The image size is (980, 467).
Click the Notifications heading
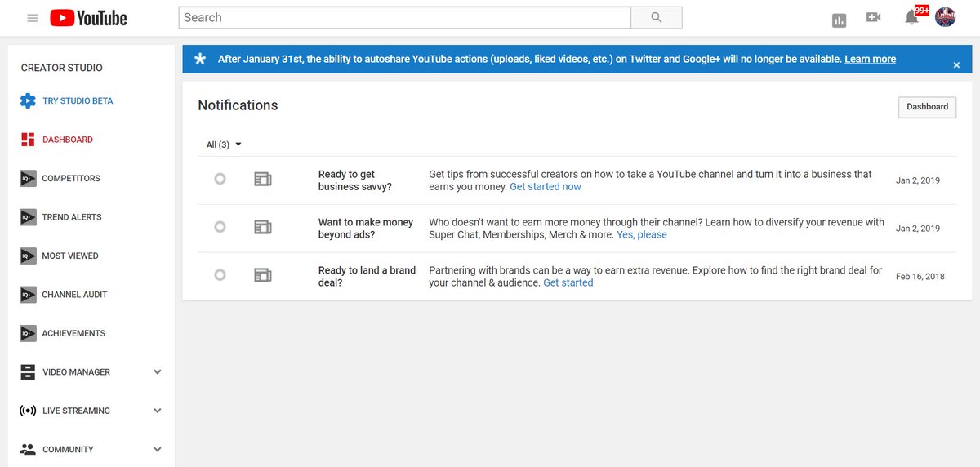pos(238,105)
